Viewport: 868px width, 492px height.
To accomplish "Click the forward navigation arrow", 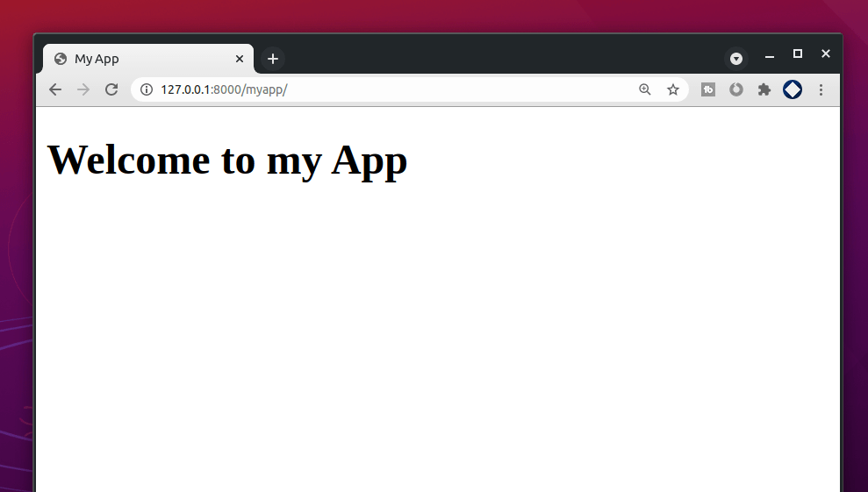I will 83,89.
